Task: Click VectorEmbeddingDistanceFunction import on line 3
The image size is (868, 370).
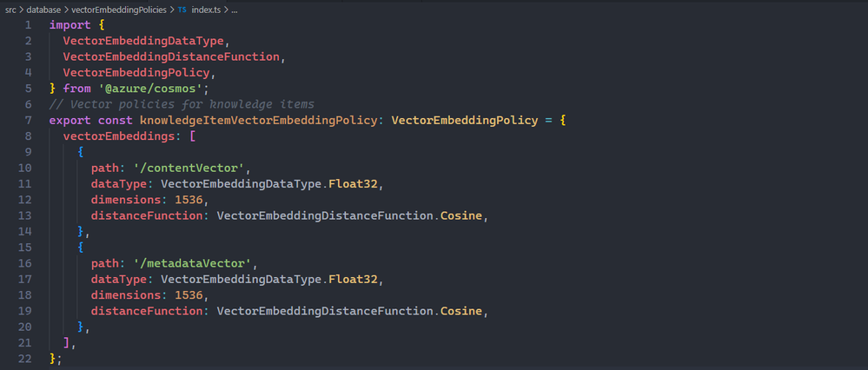Action: (170, 57)
